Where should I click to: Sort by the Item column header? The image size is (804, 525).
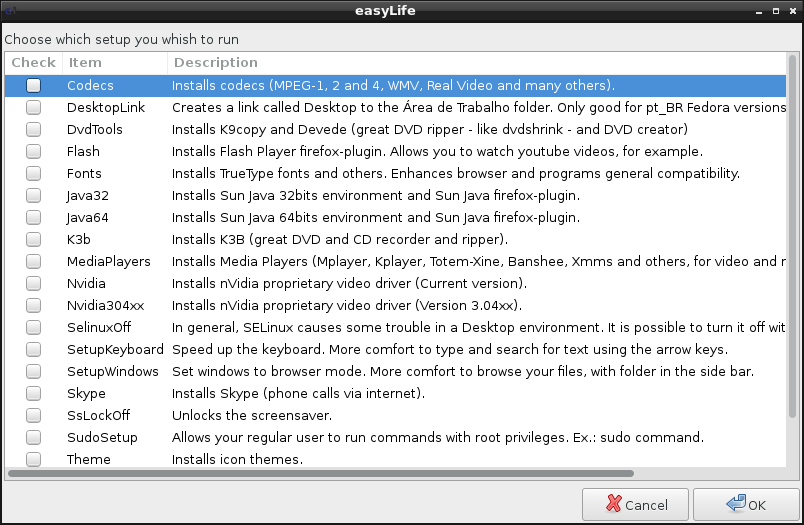(115, 63)
